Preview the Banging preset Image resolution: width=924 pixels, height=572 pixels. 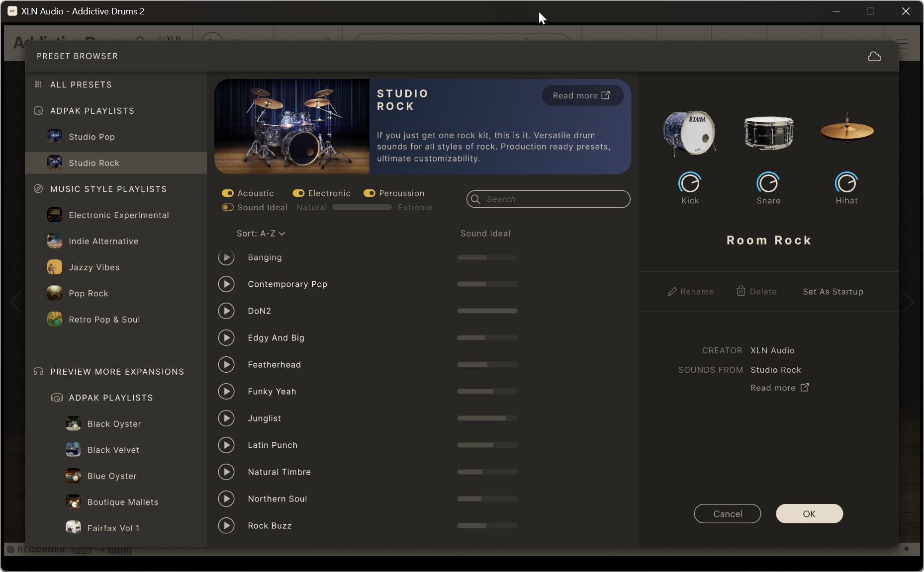point(226,257)
